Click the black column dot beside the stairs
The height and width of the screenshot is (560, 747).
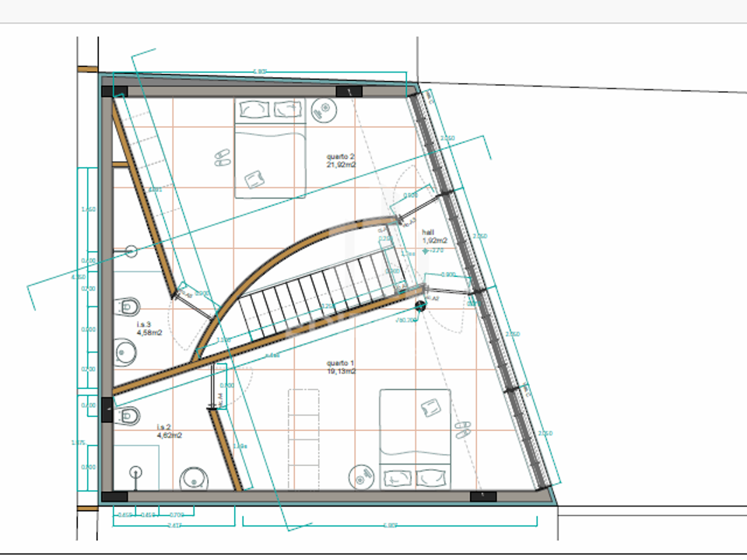point(420,306)
